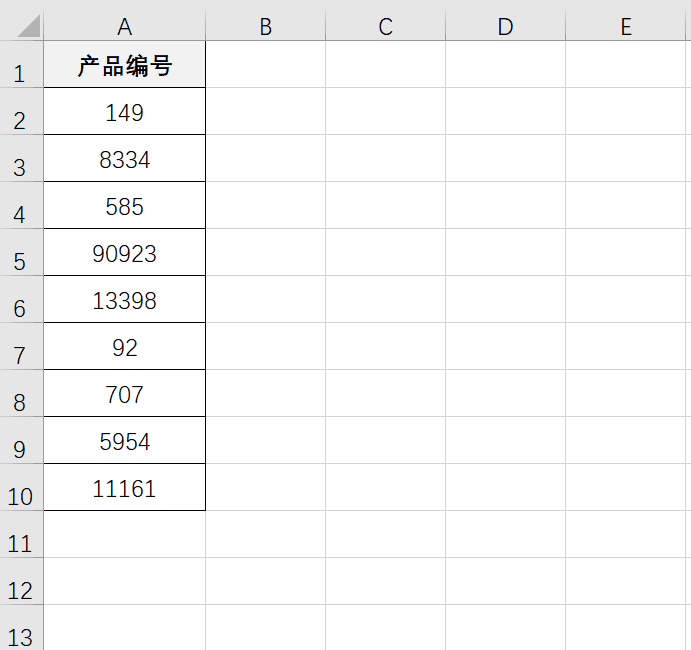This screenshot has height=650, width=691.
Task: Select the cell containing 92
Action: click(x=125, y=346)
